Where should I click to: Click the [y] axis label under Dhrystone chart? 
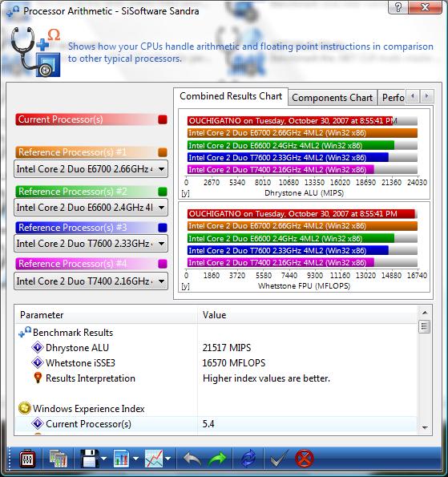[185, 193]
